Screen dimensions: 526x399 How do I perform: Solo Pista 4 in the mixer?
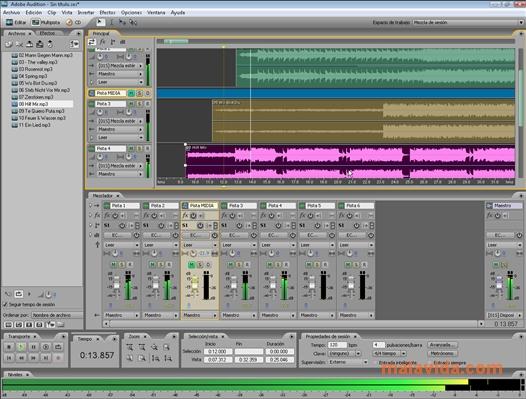278,265
